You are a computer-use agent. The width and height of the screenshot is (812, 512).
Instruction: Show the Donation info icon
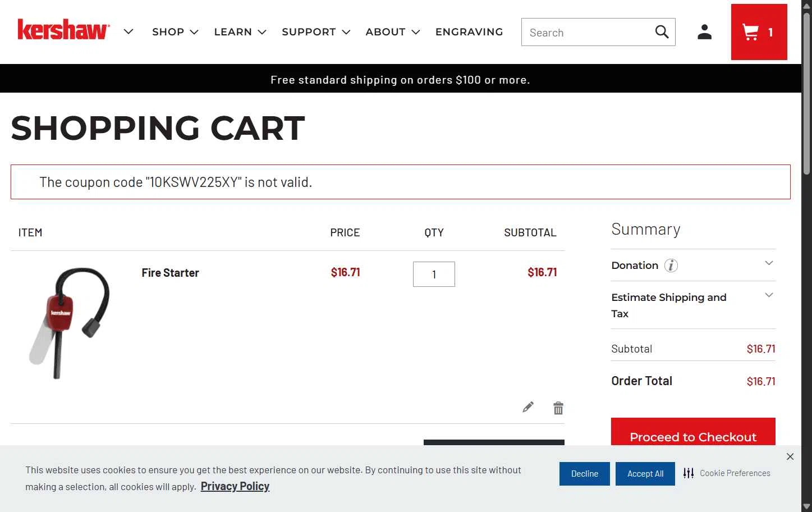(x=671, y=266)
